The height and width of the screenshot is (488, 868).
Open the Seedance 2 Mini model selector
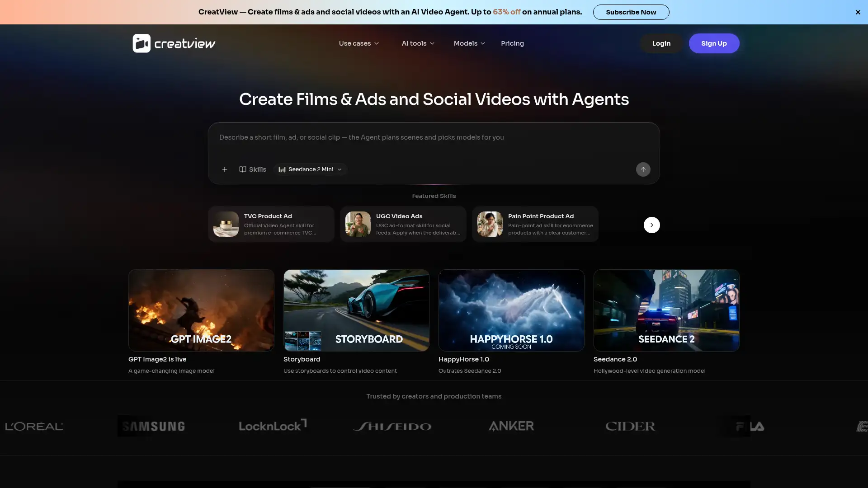310,169
